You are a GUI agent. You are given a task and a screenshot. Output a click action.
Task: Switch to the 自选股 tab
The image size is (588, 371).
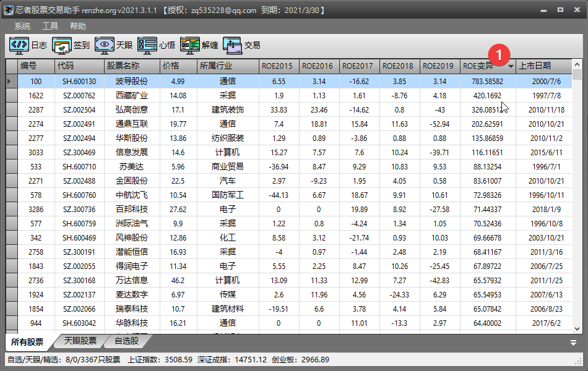point(126,341)
